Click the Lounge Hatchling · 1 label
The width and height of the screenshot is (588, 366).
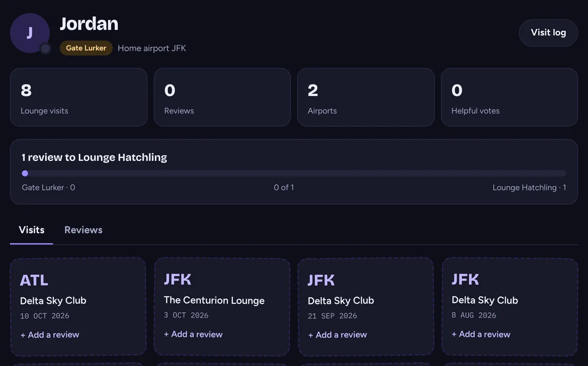click(529, 187)
